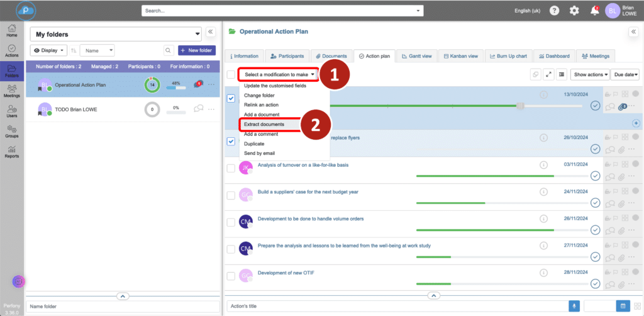Check the box for Analysis of turnover action
This screenshot has height=316, width=644.
pyautogui.click(x=231, y=168)
